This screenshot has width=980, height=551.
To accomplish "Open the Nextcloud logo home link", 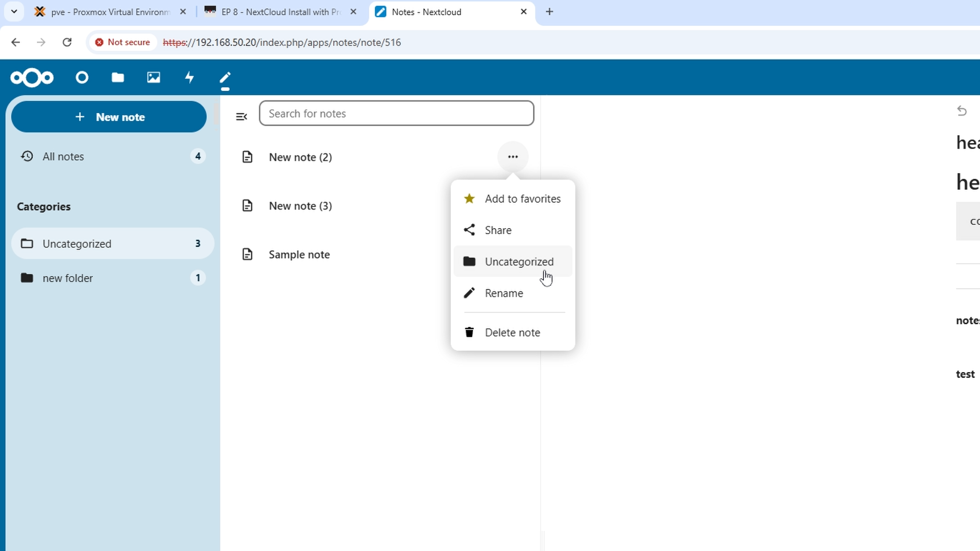I will (x=32, y=78).
